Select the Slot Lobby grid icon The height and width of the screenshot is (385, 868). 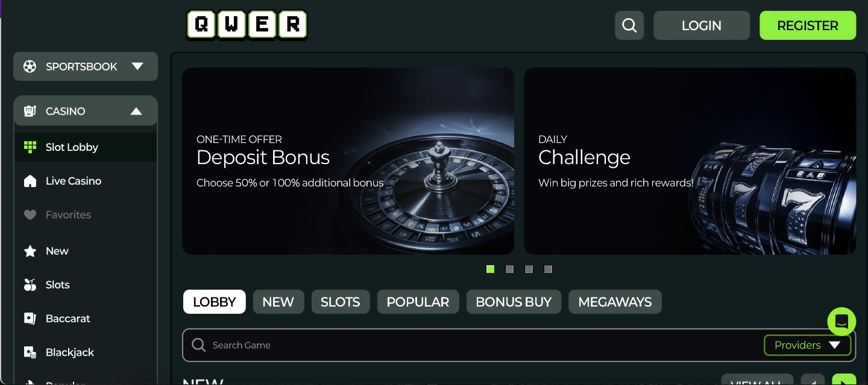30,147
